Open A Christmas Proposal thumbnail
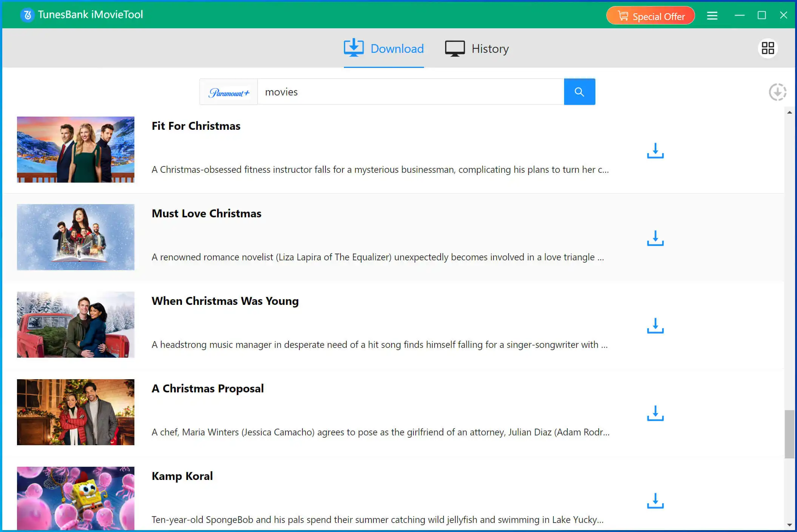 [x=76, y=412]
